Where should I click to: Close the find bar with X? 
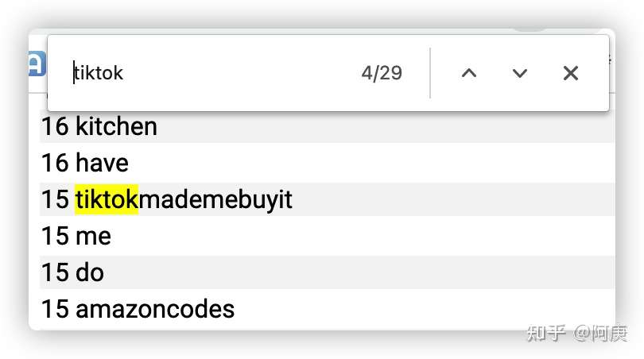[x=571, y=73]
